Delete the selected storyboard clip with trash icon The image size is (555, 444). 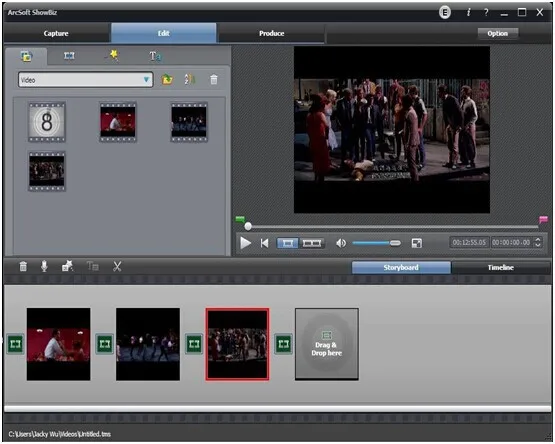[x=23, y=266]
